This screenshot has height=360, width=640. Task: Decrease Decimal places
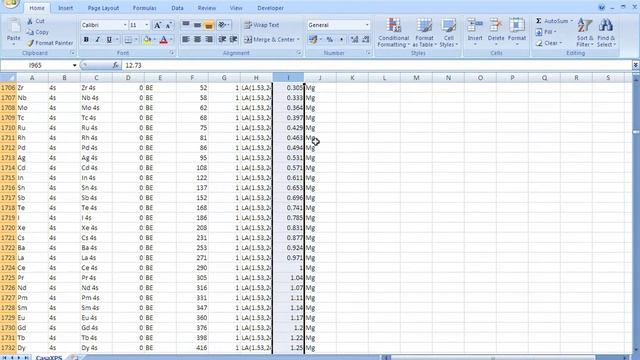click(x=366, y=40)
